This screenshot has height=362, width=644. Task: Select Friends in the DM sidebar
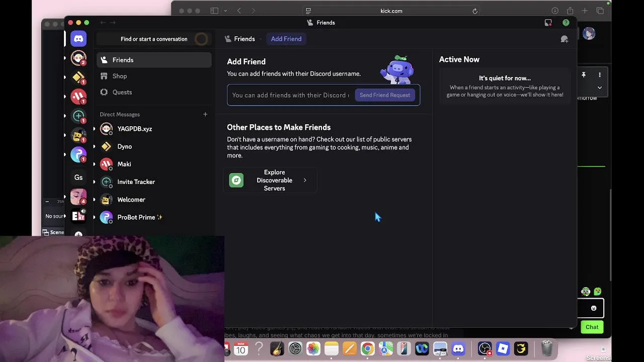[154, 60]
